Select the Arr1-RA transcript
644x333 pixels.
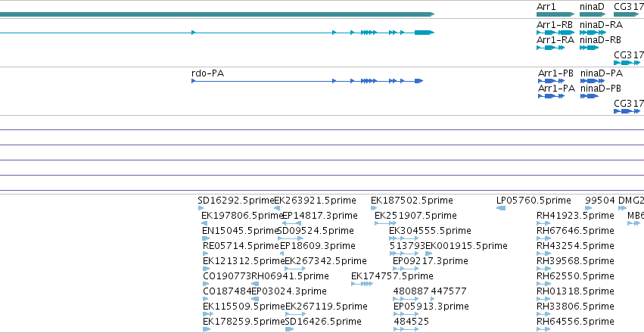click(x=550, y=48)
